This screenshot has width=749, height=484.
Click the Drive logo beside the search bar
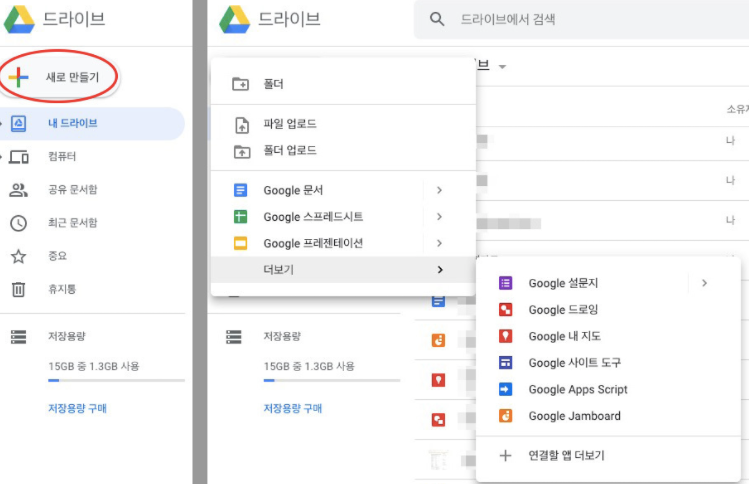(235, 20)
